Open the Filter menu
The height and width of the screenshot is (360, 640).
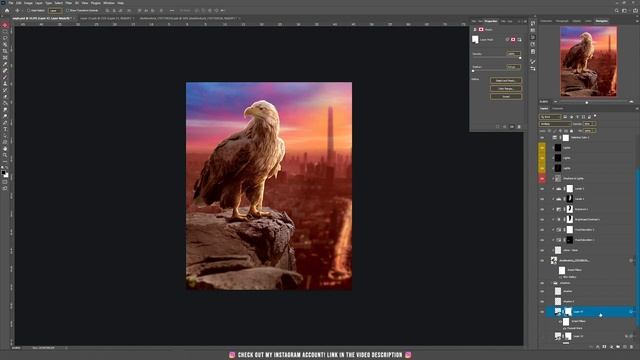tap(69, 3)
